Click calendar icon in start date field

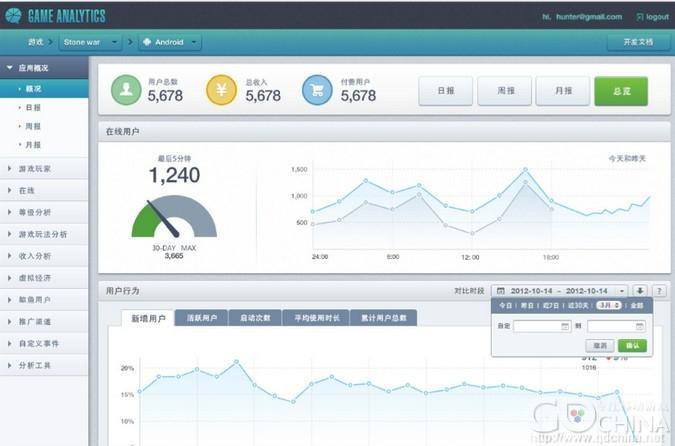tap(565, 326)
